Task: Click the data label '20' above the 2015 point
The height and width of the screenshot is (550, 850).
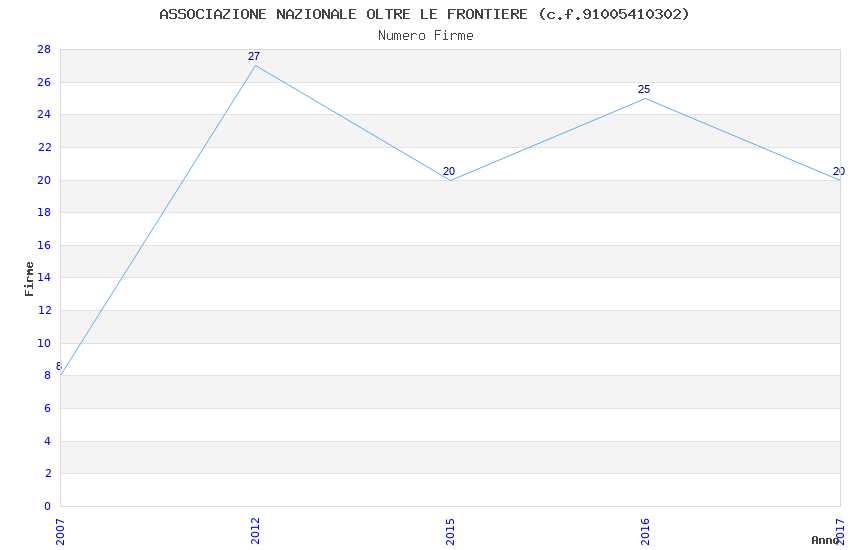Action: pyautogui.click(x=449, y=171)
